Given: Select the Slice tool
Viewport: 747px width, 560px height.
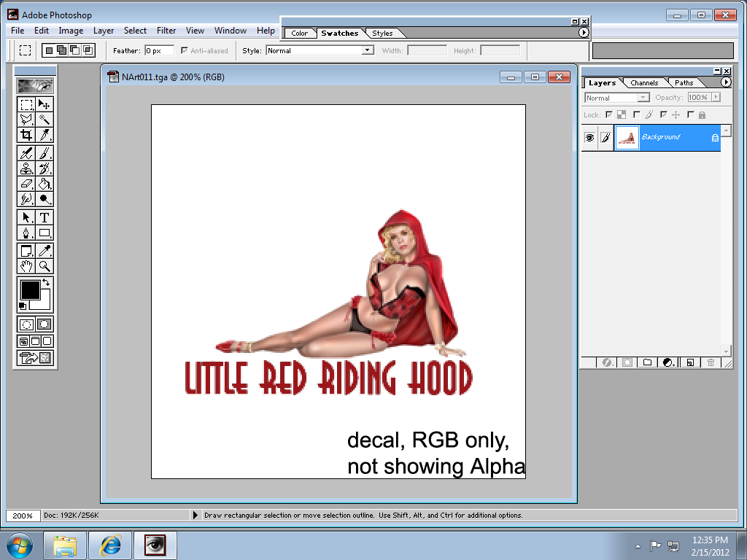Looking at the screenshot, I should pyautogui.click(x=44, y=135).
